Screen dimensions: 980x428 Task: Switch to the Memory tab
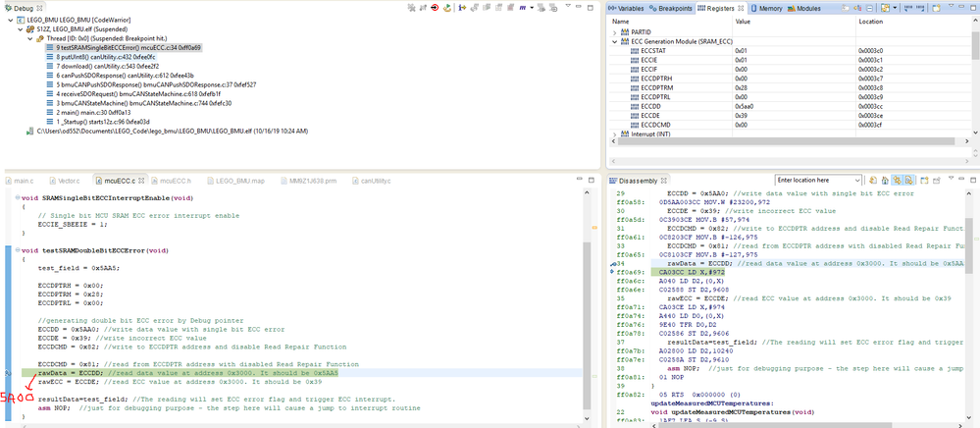[766, 9]
